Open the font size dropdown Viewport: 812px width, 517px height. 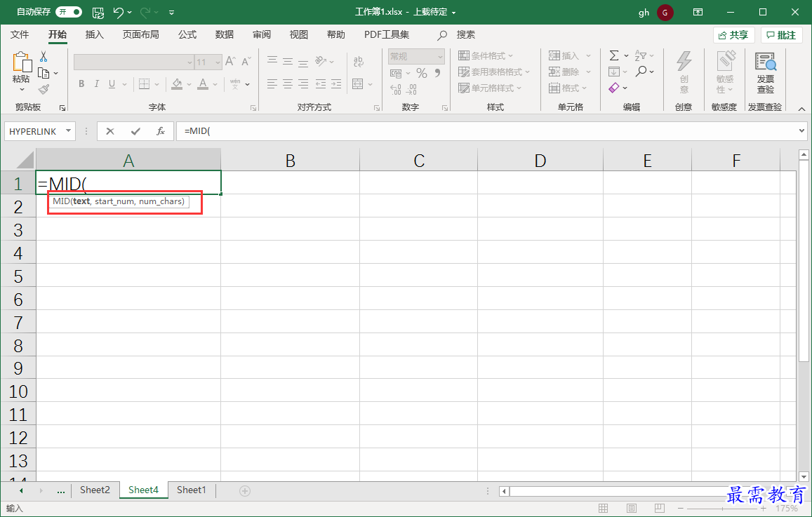218,62
